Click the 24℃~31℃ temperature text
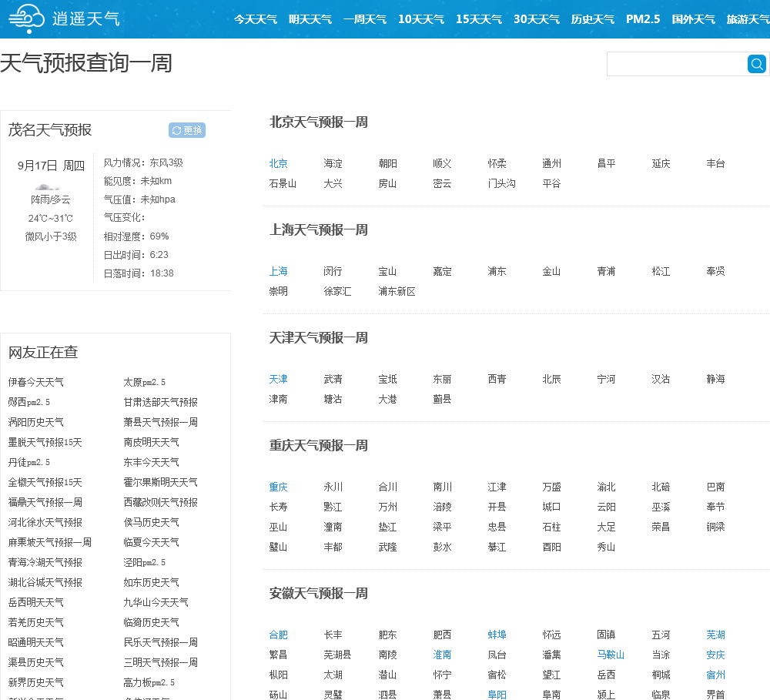Image resolution: width=770 pixels, height=700 pixels. [51, 219]
